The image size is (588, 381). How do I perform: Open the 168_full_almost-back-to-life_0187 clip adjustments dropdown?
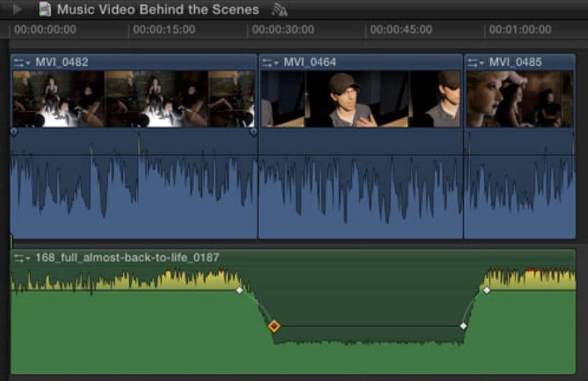(22, 258)
